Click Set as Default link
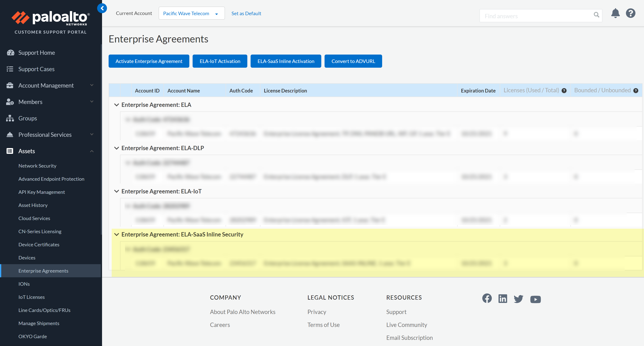644x346 pixels. pyautogui.click(x=246, y=13)
